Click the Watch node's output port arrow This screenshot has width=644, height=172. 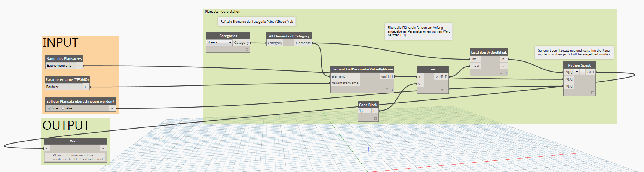[x=103, y=148]
